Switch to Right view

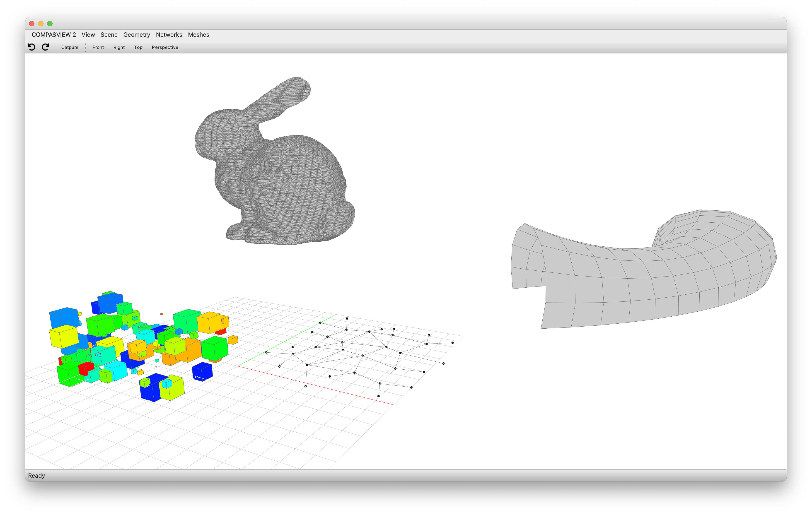pos(119,47)
